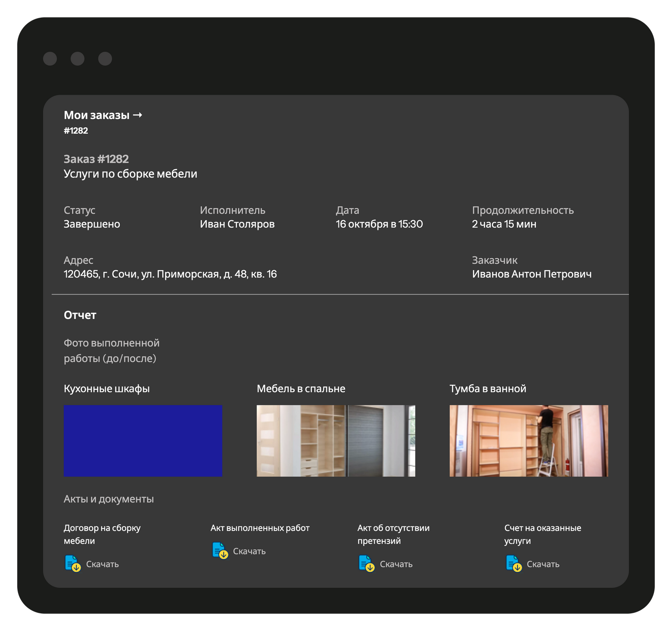Screen dimensions: 672x631
Task: Click the Дата field label
Action: click(x=348, y=210)
